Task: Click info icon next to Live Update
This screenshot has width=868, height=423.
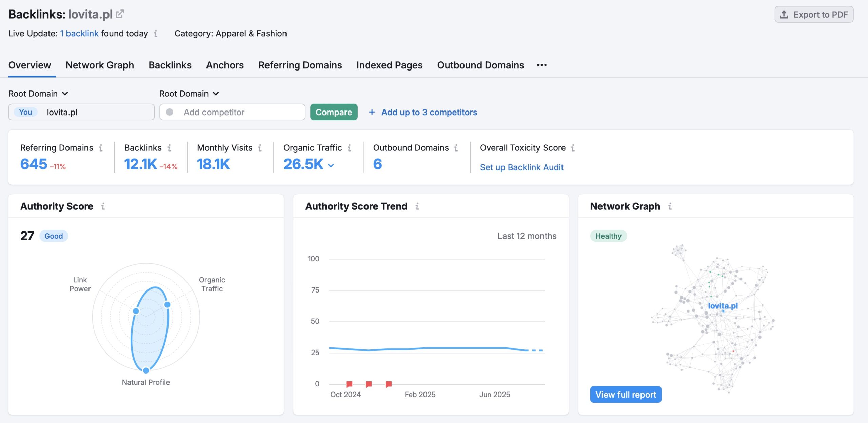Action: (x=156, y=34)
